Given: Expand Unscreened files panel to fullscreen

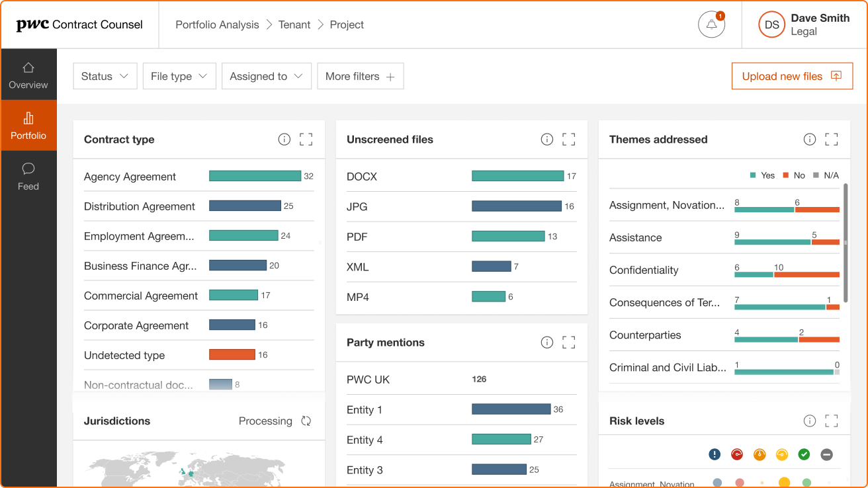Looking at the screenshot, I should [568, 140].
